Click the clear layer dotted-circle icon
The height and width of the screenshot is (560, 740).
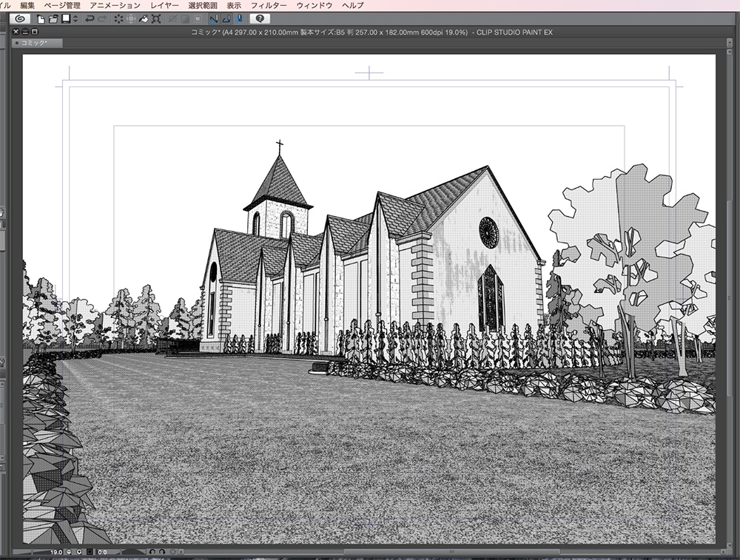(x=118, y=19)
